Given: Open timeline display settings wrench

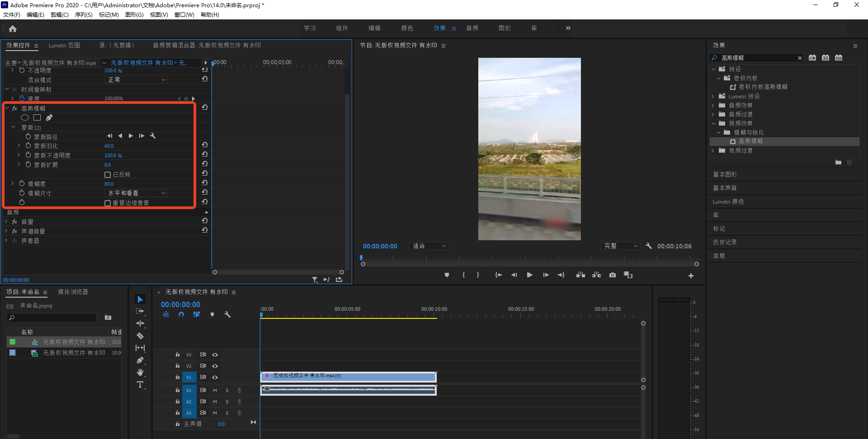Looking at the screenshot, I should point(227,314).
